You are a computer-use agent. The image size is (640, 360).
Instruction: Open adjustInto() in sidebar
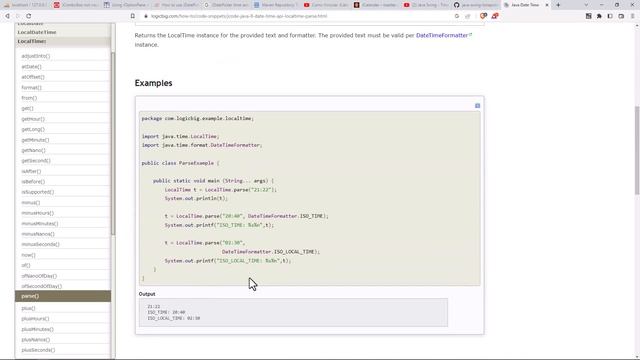point(36,56)
